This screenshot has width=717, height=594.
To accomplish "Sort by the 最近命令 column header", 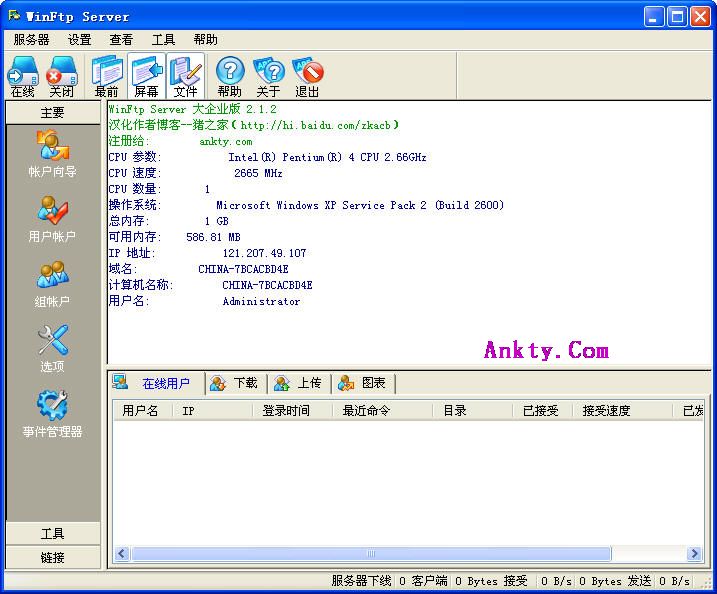I will 382,411.
